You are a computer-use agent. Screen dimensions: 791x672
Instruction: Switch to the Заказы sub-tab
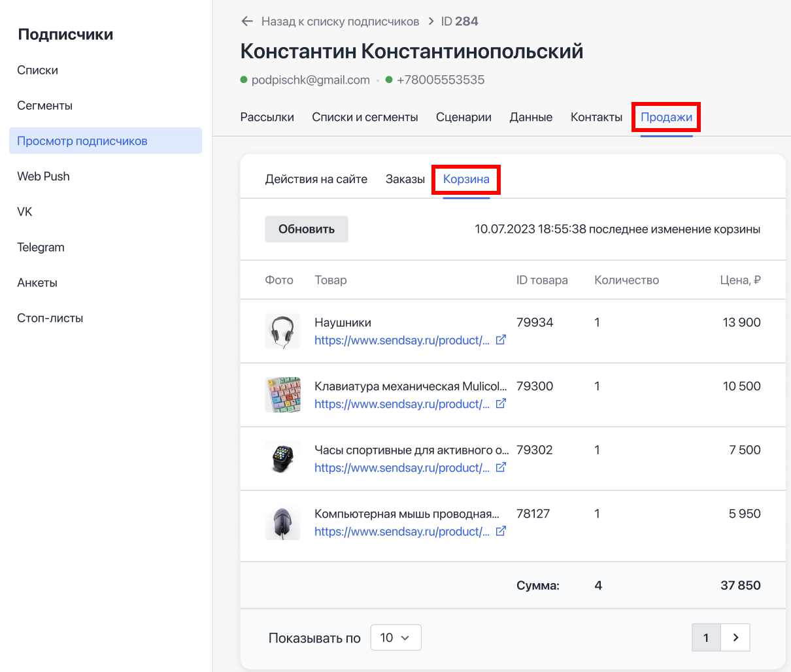click(405, 179)
